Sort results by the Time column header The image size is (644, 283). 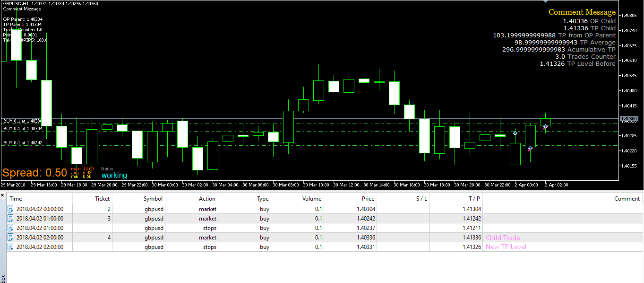pos(16,199)
